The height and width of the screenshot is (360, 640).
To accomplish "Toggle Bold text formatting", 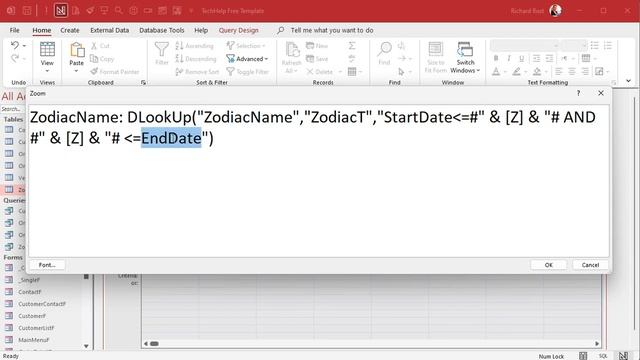I will pyautogui.click(x=496, y=58).
